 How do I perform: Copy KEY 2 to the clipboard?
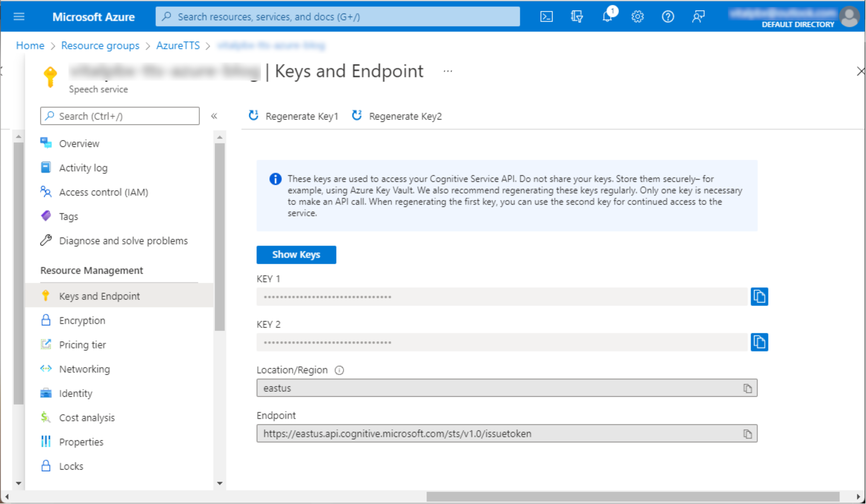[x=760, y=342]
